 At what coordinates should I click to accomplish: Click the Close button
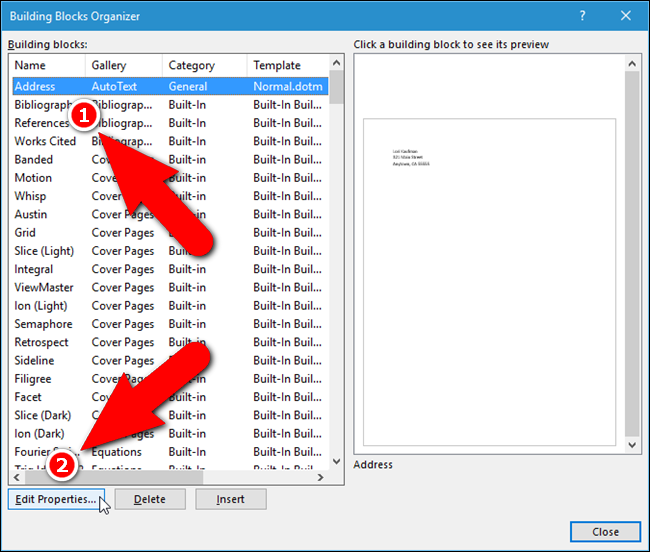point(605,532)
